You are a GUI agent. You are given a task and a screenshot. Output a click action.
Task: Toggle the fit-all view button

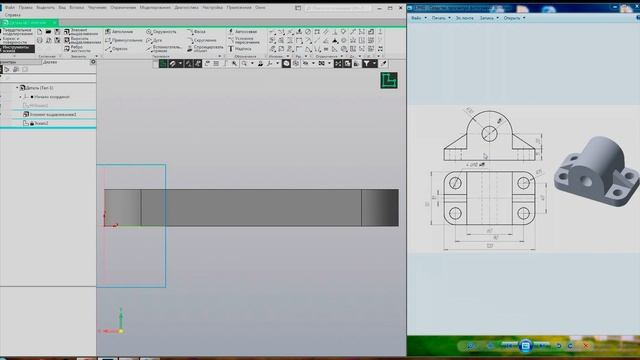coord(338,64)
